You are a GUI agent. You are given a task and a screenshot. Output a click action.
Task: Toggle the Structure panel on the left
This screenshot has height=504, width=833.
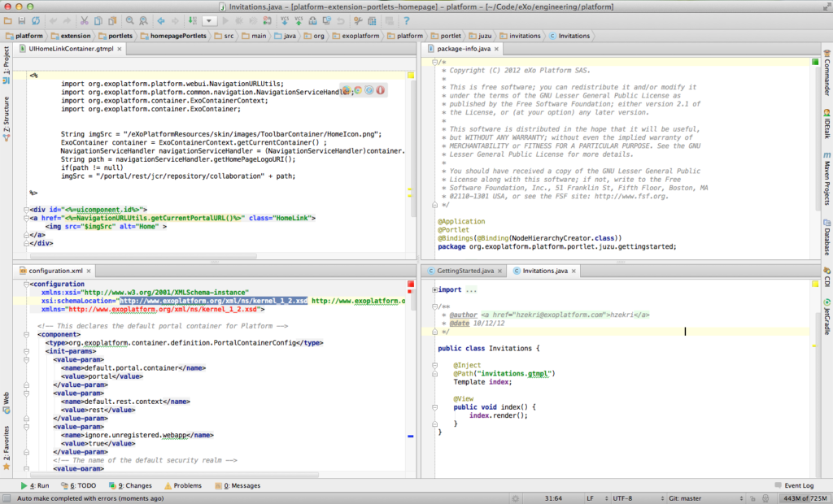pyautogui.click(x=6, y=114)
